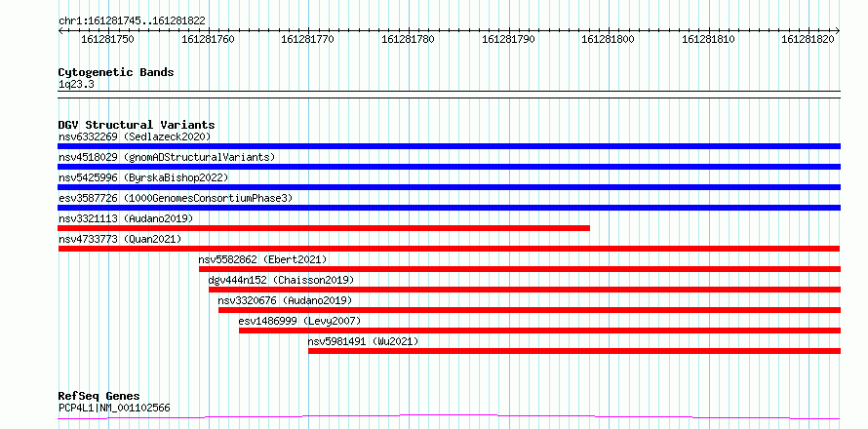The image size is (868, 429).
Task: Open variant dgv444n152 (Chaisson2019) label
Action: [281, 280]
